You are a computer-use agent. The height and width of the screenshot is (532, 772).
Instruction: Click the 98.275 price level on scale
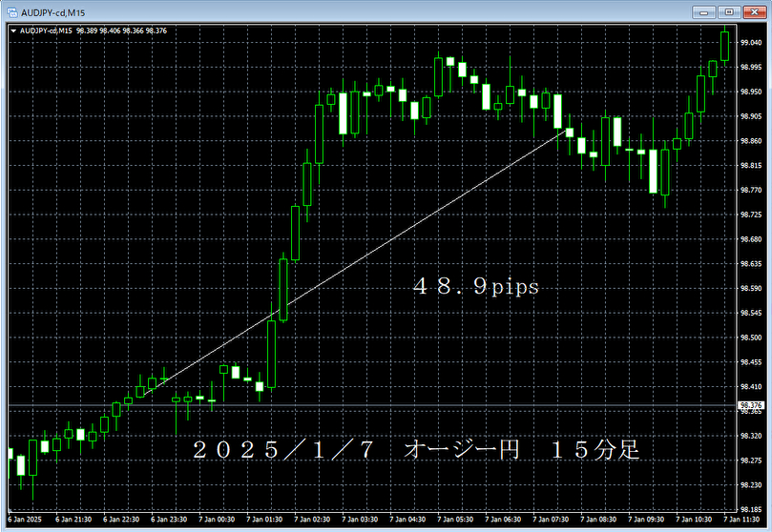coord(751,460)
